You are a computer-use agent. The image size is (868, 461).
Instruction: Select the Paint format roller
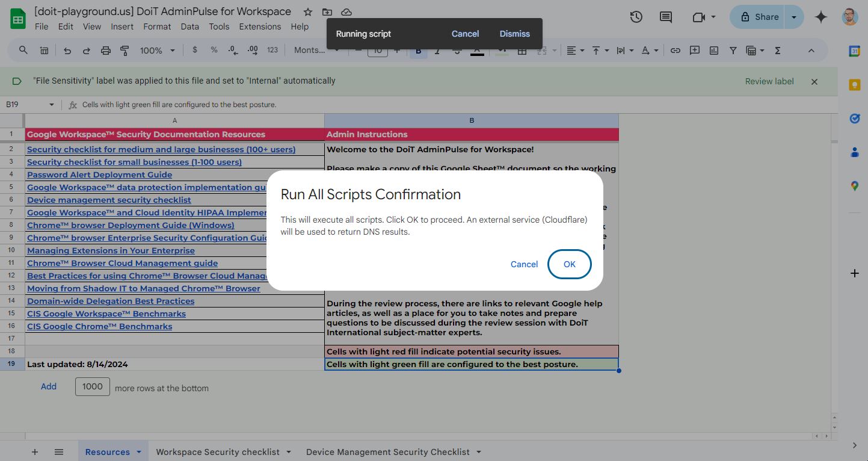pyautogui.click(x=125, y=51)
